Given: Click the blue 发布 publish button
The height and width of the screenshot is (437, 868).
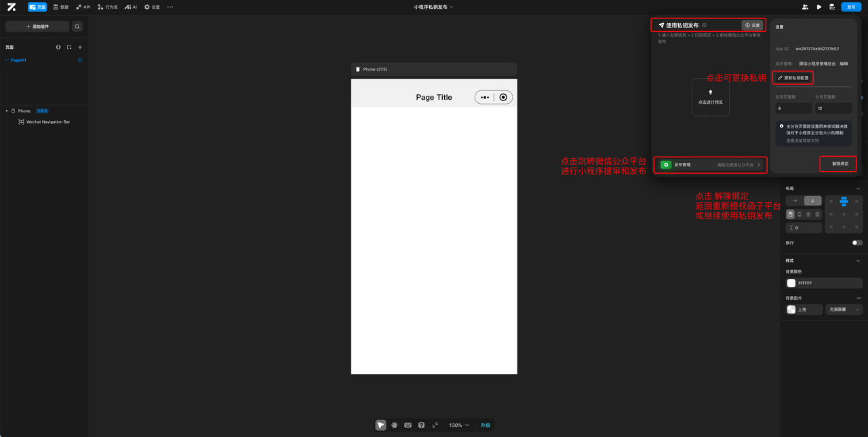Looking at the screenshot, I should [852, 7].
